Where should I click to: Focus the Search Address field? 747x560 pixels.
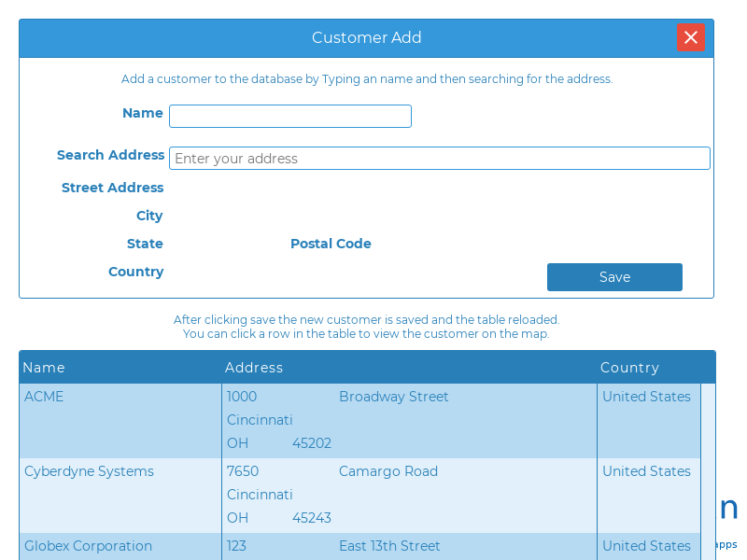[x=439, y=159]
